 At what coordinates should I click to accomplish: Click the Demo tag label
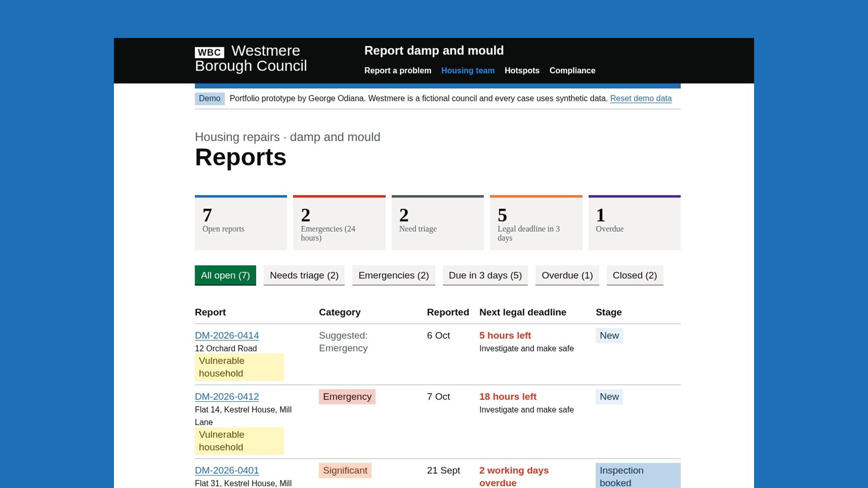pyautogui.click(x=209, y=98)
